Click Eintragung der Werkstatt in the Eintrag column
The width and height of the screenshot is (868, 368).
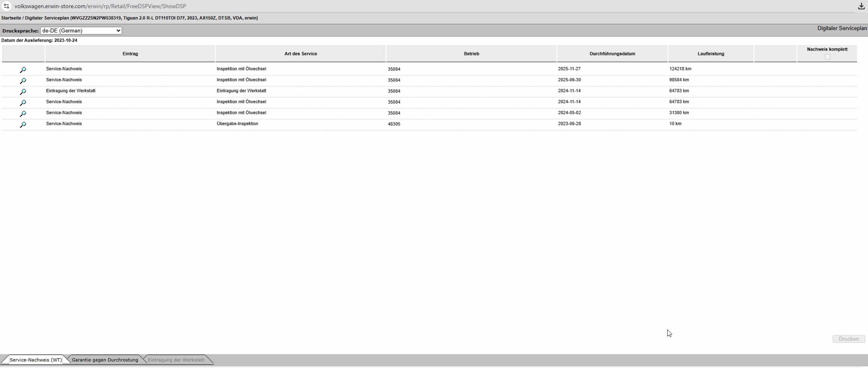click(x=71, y=91)
